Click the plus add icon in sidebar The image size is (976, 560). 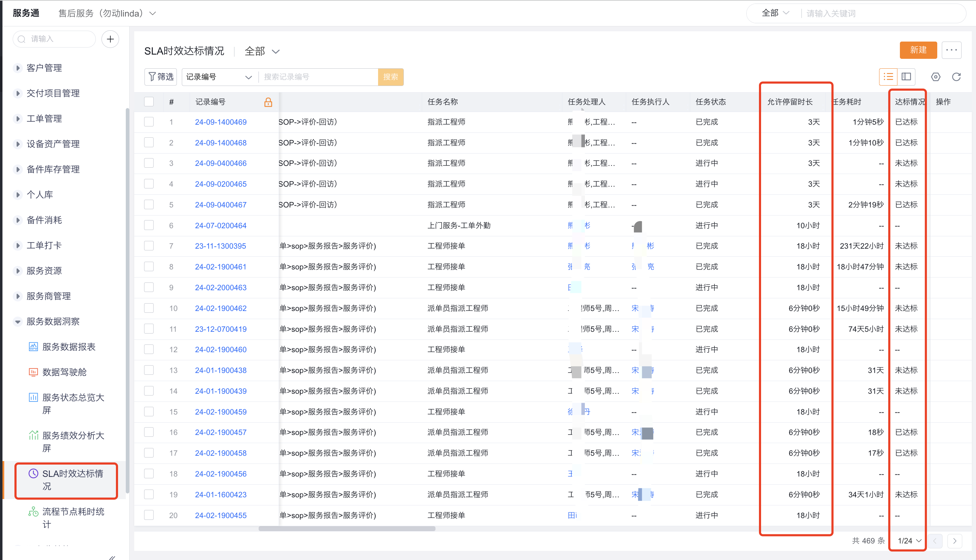click(x=110, y=39)
